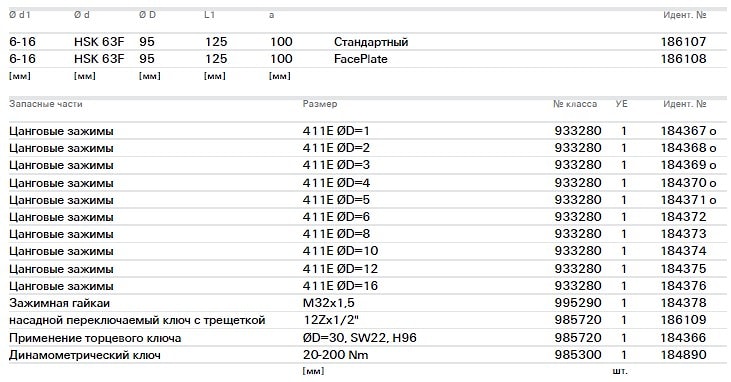The height and width of the screenshot is (382, 731).
Task: Click class number 985300
Action: [578, 355]
